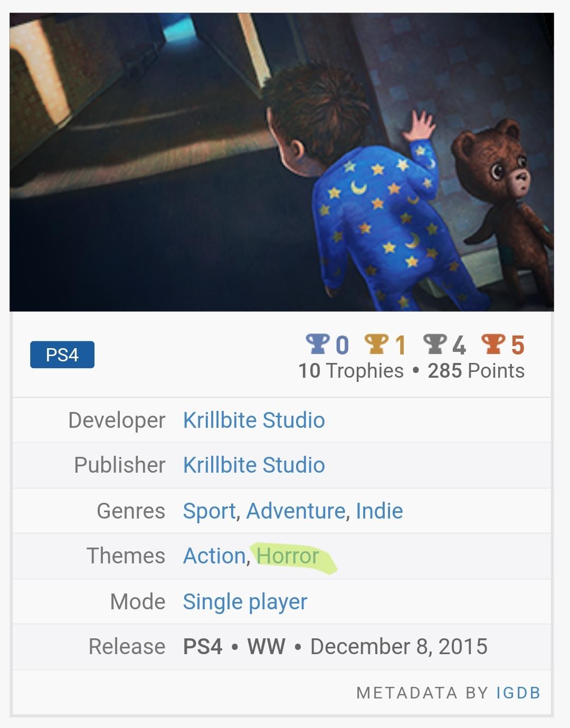Open the Action theme link
The image size is (570, 728).
[x=214, y=556]
